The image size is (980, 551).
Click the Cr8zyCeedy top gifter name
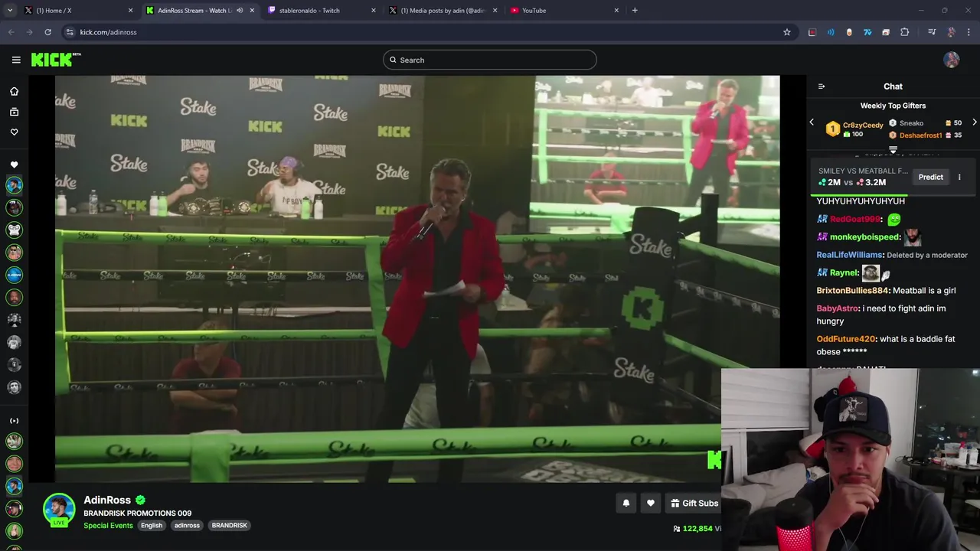[863, 126]
